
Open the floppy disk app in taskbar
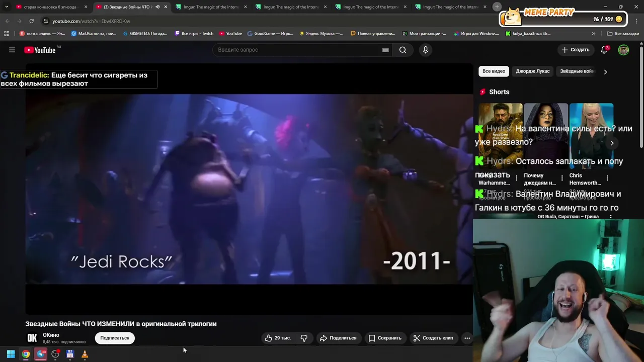point(70,354)
